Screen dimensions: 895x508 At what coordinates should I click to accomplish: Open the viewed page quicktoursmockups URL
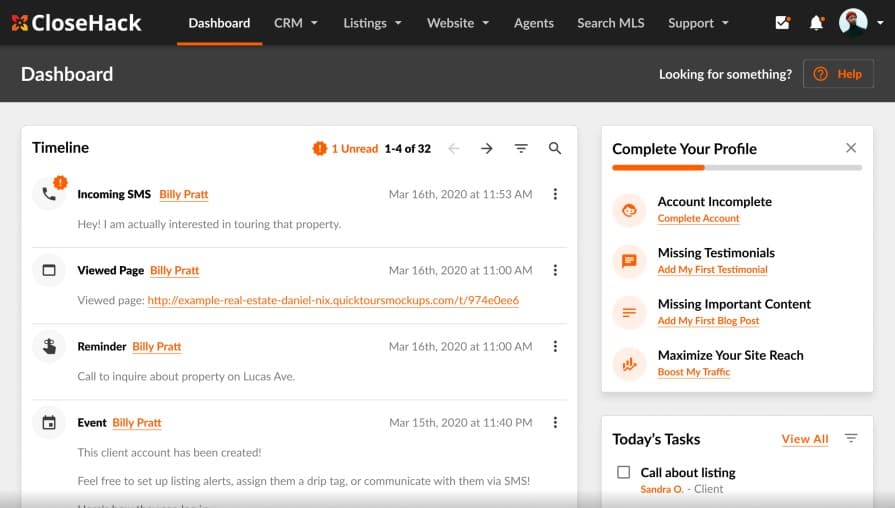pyautogui.click(x=333, y=300)
